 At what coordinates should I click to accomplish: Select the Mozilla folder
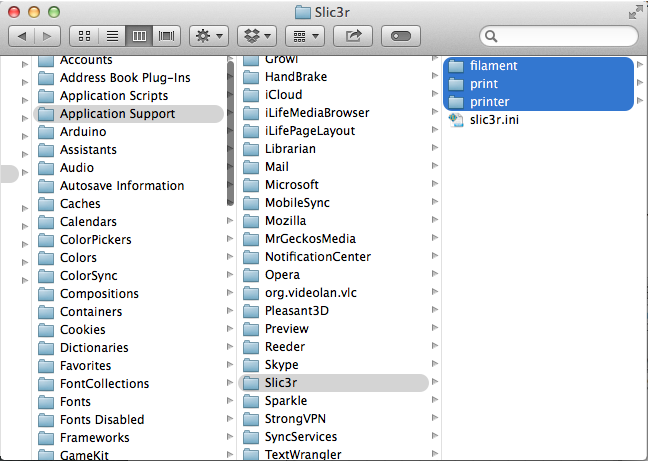pyautogui.click(x=333, y=221)
